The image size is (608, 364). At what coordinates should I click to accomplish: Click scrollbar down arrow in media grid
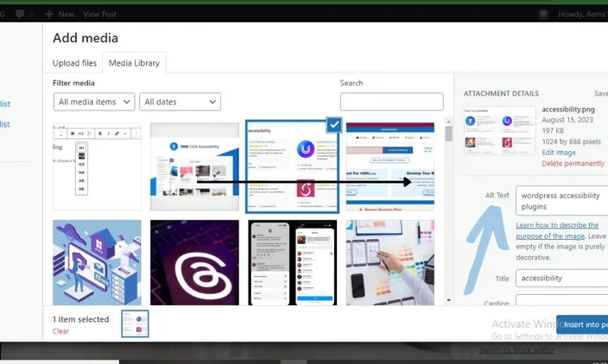pos(448,300)
